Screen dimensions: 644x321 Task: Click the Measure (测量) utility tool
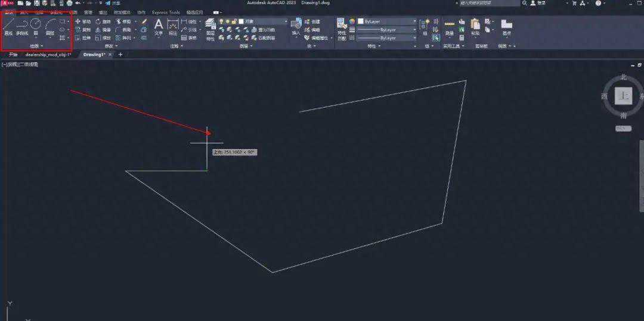tap(449, 27)
